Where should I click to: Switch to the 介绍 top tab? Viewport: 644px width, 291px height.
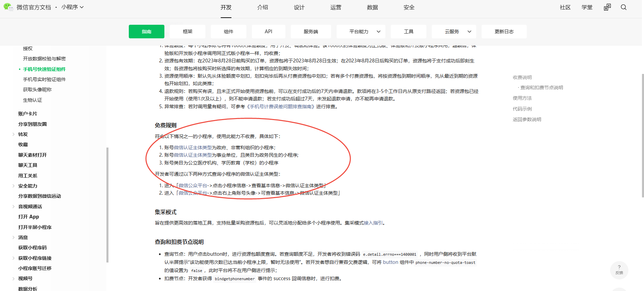(x=263, y=7)
